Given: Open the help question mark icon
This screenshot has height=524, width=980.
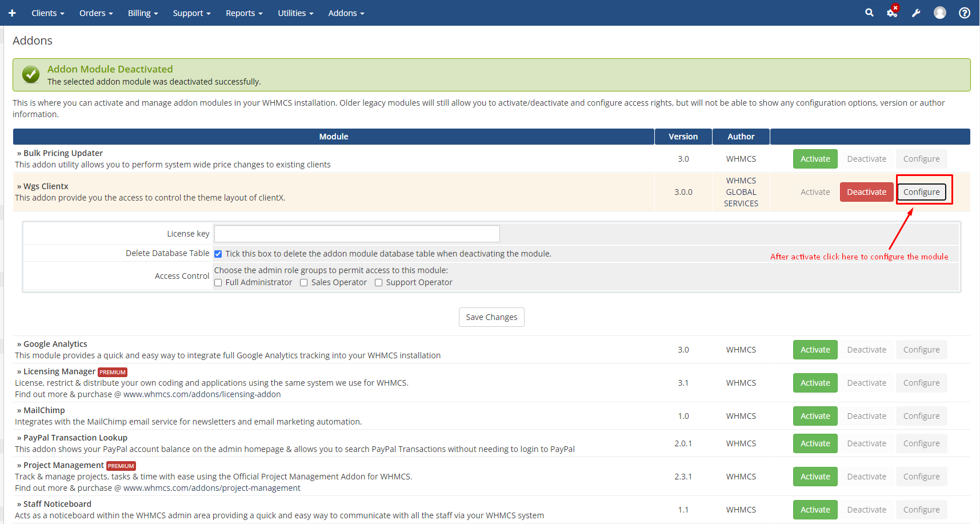Looking at the screenshot, I should (x=965, y=13).
